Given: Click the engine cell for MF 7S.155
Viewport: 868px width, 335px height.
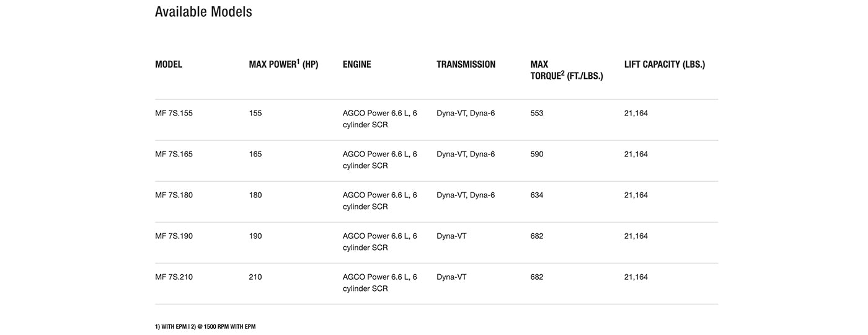Looking at the screenshot, I should (x=379, y=119).
